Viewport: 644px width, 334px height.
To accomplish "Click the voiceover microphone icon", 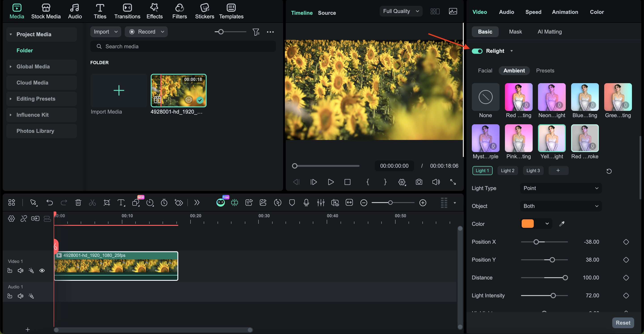I will [x=306, y=203].
